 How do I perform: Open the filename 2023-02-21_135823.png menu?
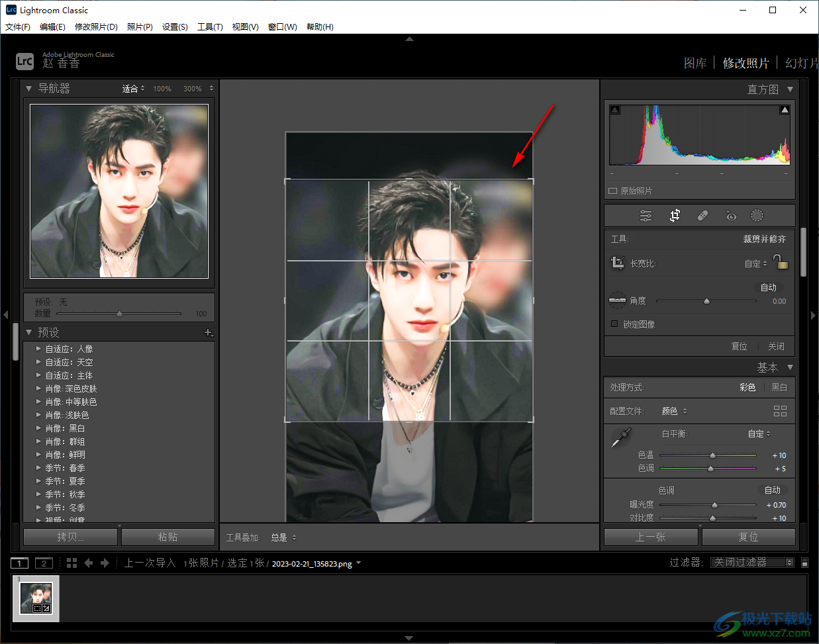[316, 564]
